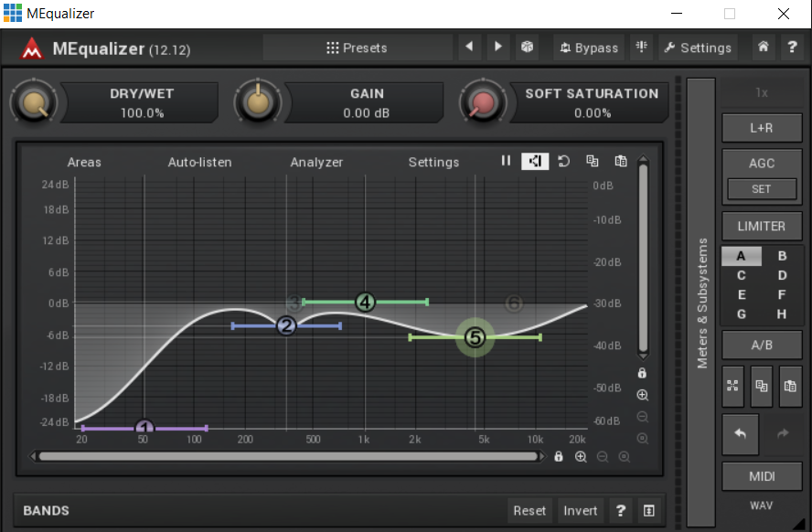Click the DRY/WET knob
This screenshot has width=812, height=532.
click(34, 102)
